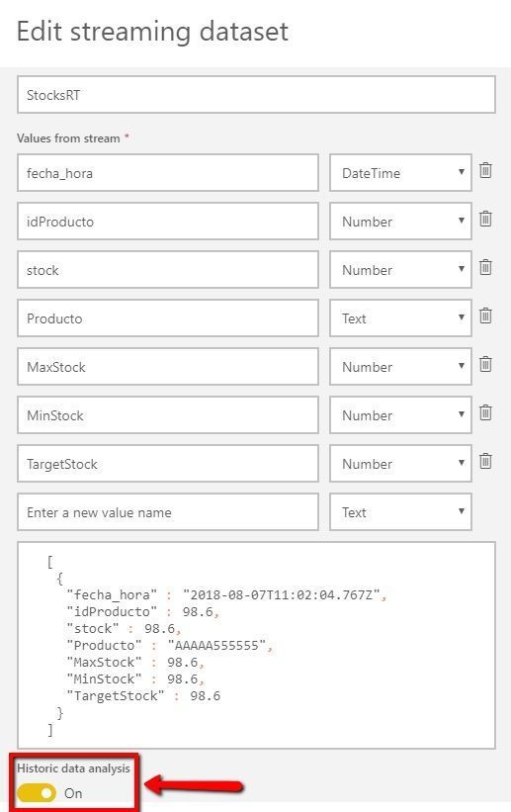Change the data type of MaxStock
This screenshot has width=511, height=812.
[x=400, y=367]
